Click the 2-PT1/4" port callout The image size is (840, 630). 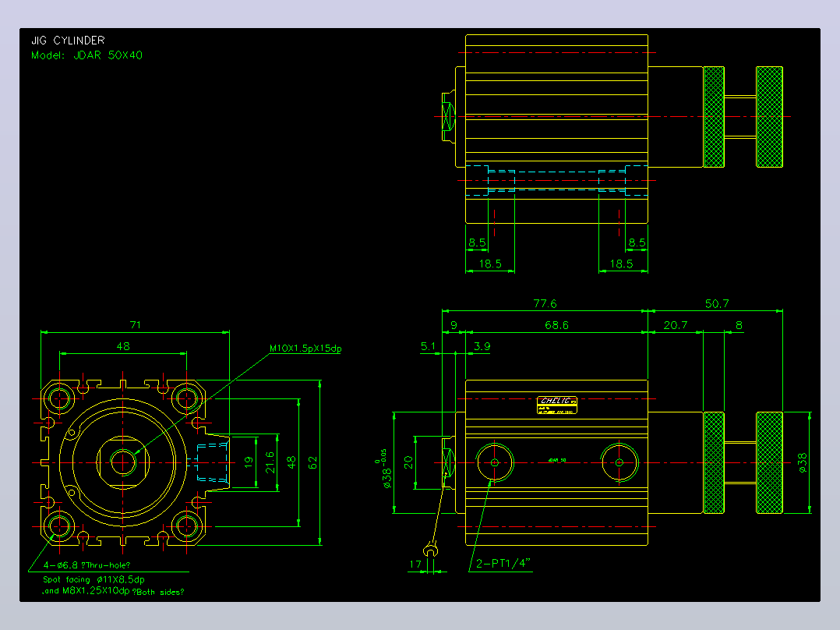503,564
